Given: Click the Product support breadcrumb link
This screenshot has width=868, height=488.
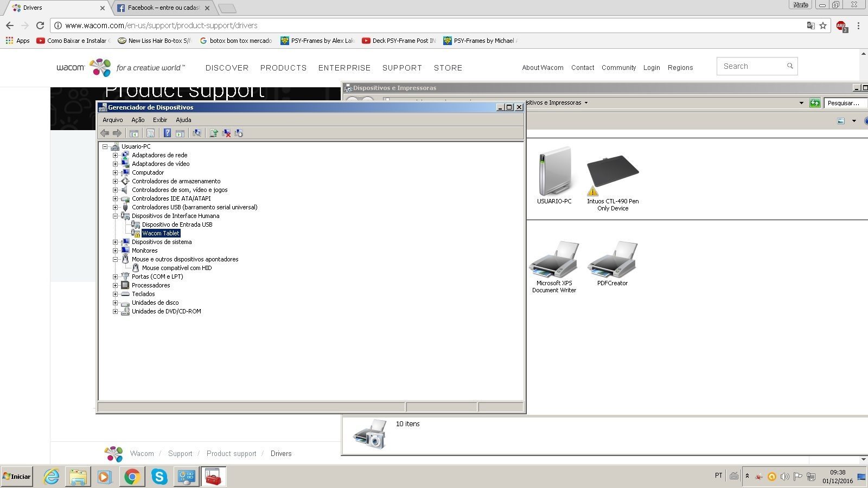Looking at the screenshot, I should click(231, 454).
